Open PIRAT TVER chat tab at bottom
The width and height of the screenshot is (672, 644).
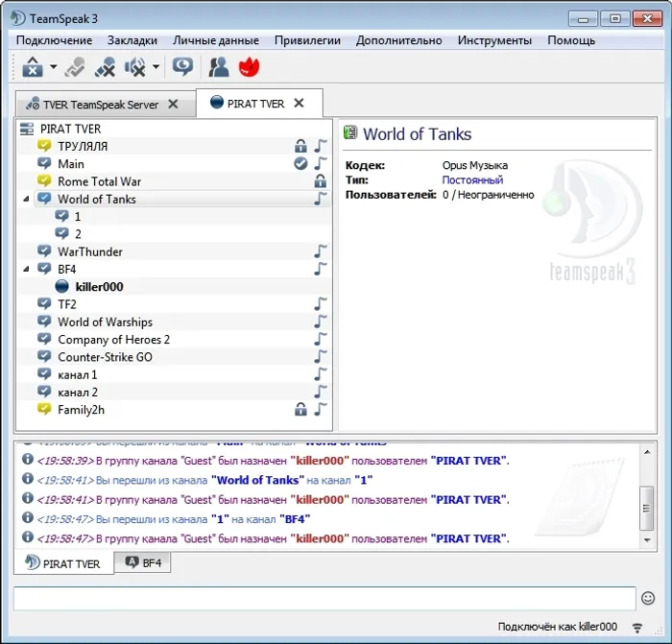pyautogui.click(x=64, y=563)
